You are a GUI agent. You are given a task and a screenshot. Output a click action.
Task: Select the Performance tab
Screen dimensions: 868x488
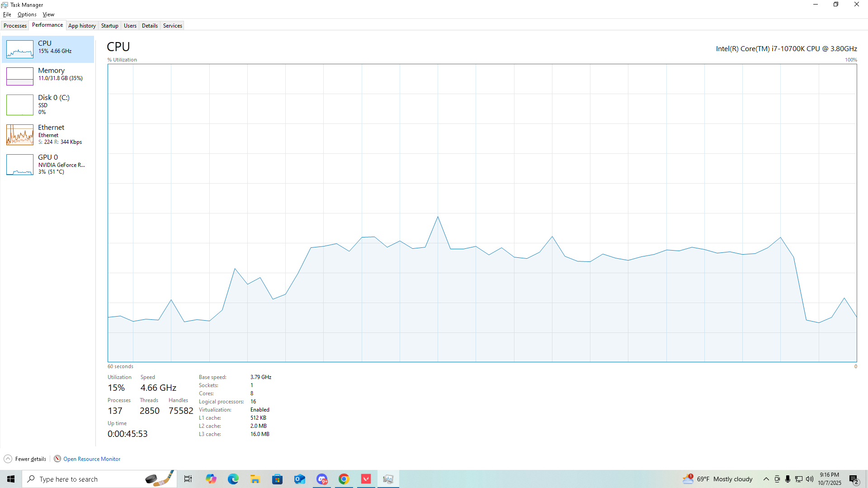(x=47, y=25)
